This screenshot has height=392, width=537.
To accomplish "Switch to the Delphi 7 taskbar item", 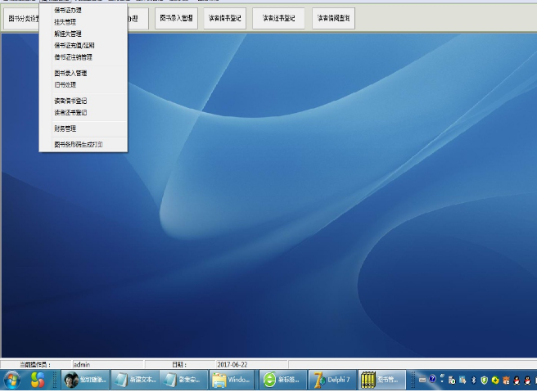I will point(332,380).
